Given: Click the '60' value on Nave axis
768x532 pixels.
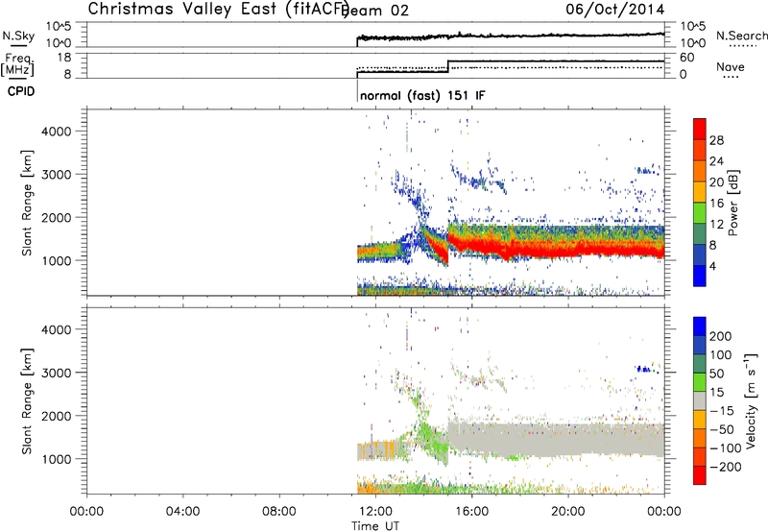Looking at the screenshot, I should (687, 58).
